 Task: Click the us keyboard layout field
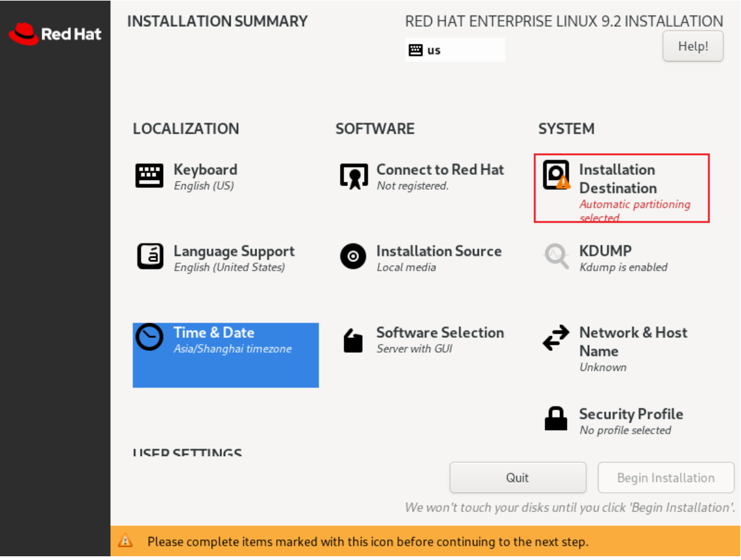pyautogui.click(x=455, y=50)
